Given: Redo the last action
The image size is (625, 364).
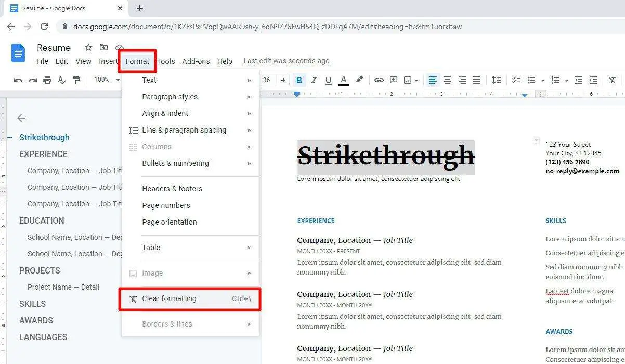Looking at the screenshot, I should coord(33,80).
